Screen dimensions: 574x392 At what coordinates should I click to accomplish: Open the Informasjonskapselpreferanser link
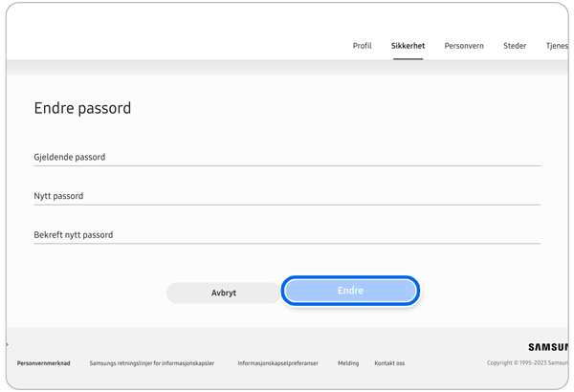pyautogui.click(x=277, y=363)
